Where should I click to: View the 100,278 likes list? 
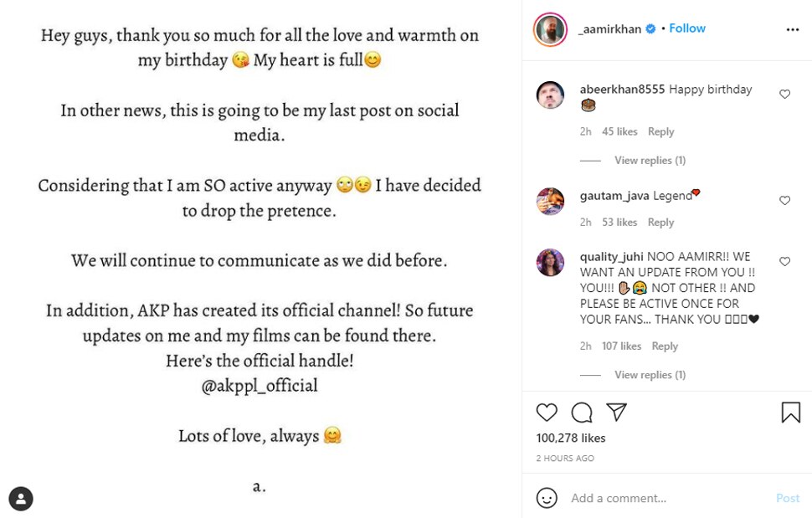click(571, 439)
